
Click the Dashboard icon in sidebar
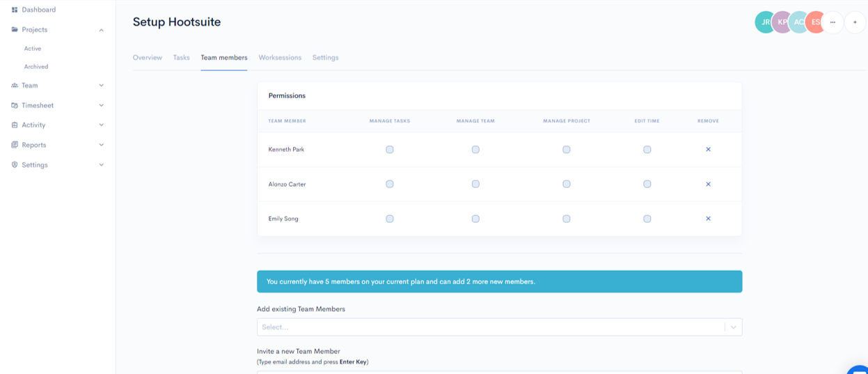[15, 10]
